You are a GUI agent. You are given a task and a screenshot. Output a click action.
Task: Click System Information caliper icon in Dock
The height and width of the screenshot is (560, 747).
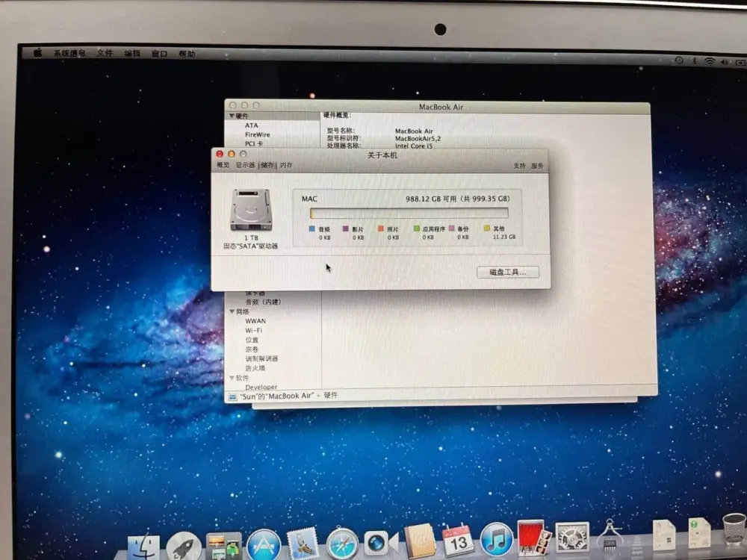coord(610,535)
